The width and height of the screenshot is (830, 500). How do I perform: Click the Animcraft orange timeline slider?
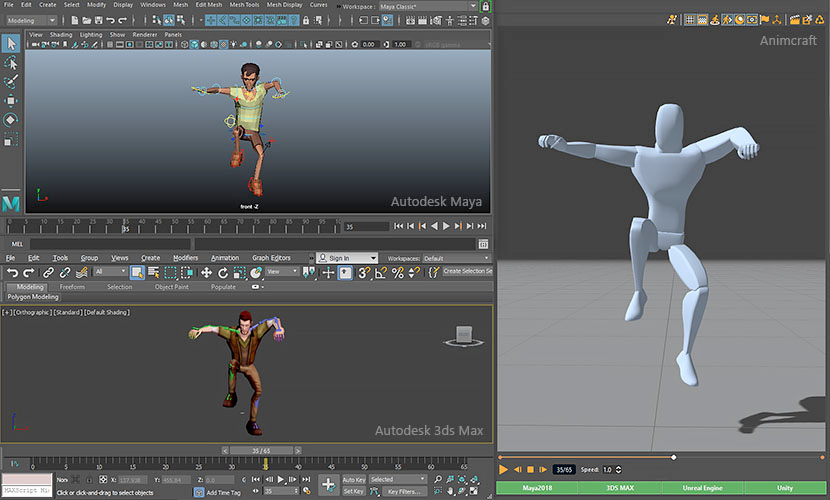[673, 457]
